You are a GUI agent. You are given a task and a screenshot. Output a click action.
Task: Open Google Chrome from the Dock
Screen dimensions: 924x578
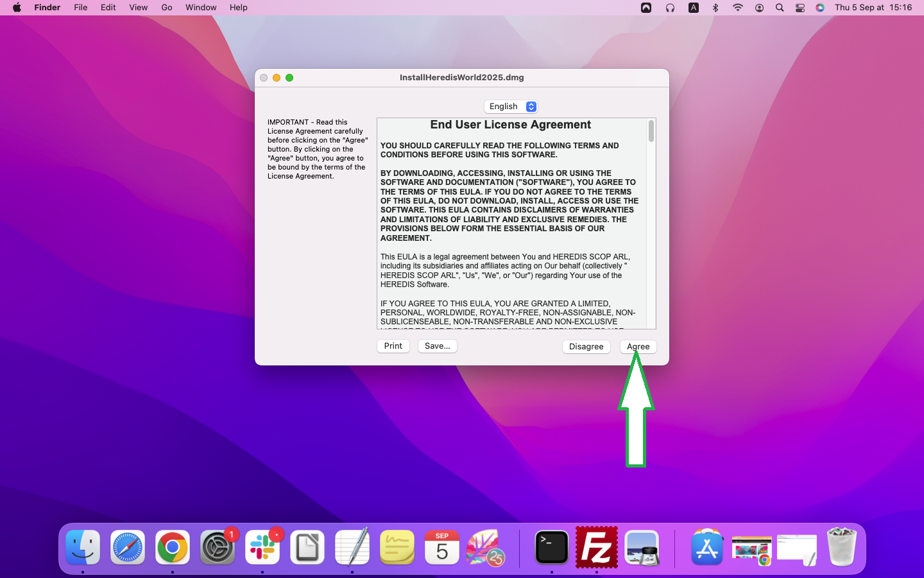point(173,548)
